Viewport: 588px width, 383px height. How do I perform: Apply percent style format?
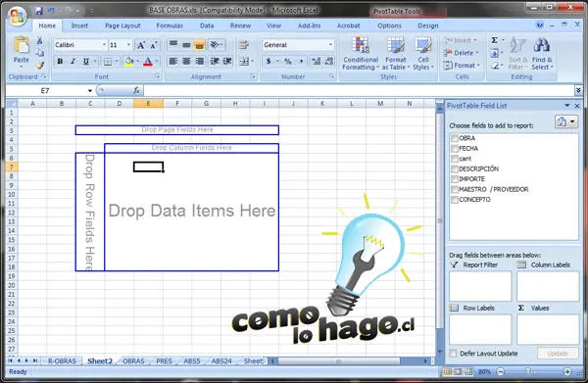(287, 61)
